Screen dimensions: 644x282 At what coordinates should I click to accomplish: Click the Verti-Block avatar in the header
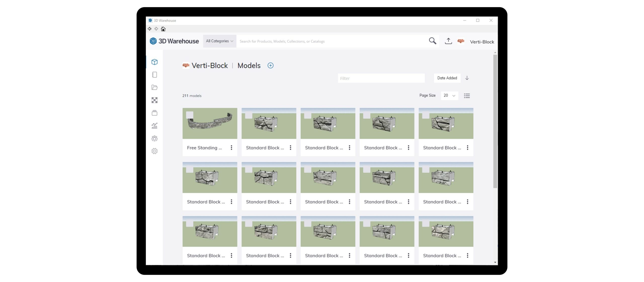pos(461,41)
